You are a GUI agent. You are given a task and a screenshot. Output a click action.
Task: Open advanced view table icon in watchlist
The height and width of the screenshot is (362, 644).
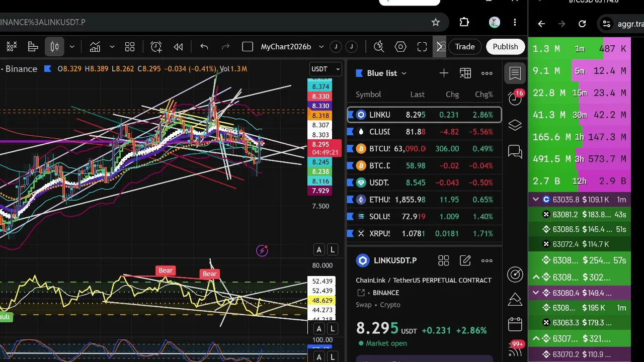tap(465, 73)
